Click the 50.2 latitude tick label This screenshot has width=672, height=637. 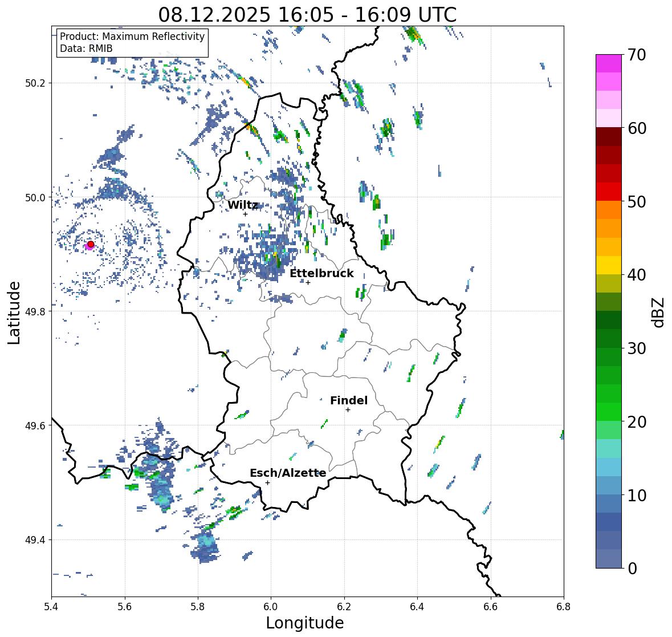[x=35, y=83]
